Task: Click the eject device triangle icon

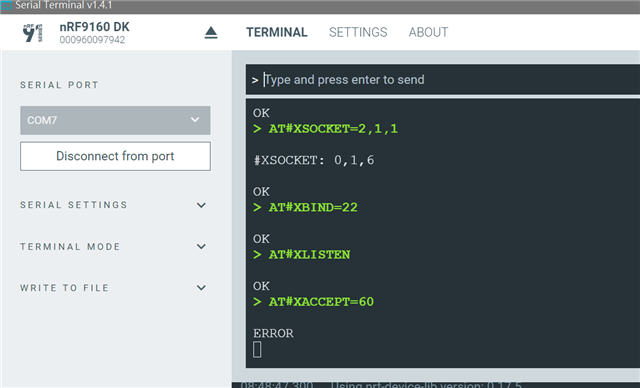Action: click(211, 33)
